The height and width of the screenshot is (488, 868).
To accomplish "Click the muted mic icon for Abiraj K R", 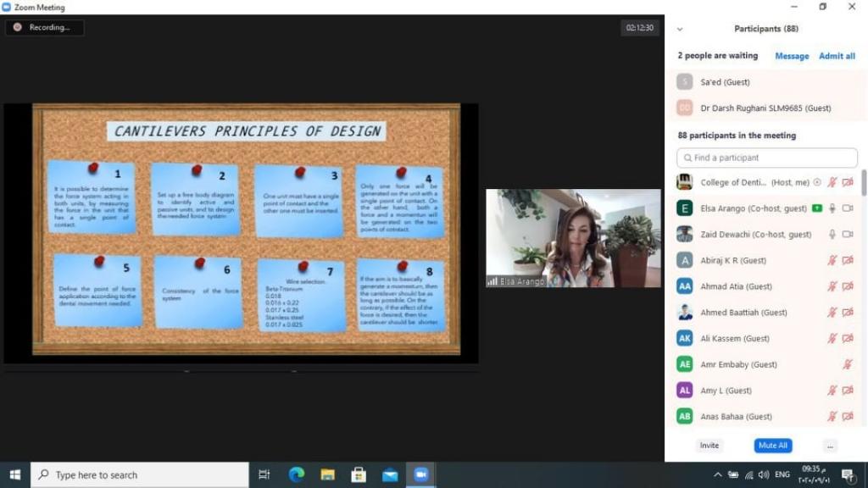I will 832,261.
